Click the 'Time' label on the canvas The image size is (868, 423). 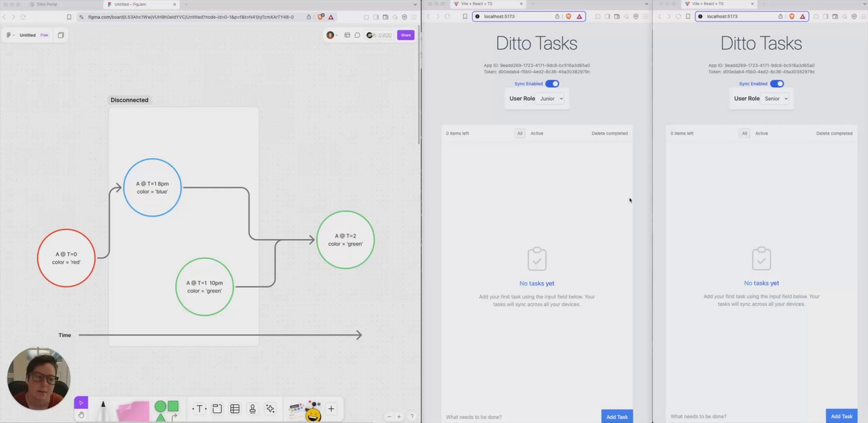[x=65, y=335]
